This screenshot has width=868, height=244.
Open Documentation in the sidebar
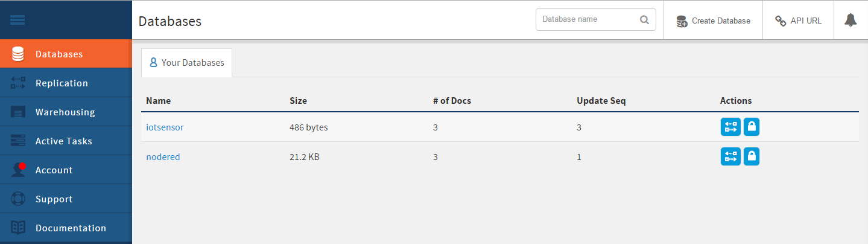(x=66, y=228)
